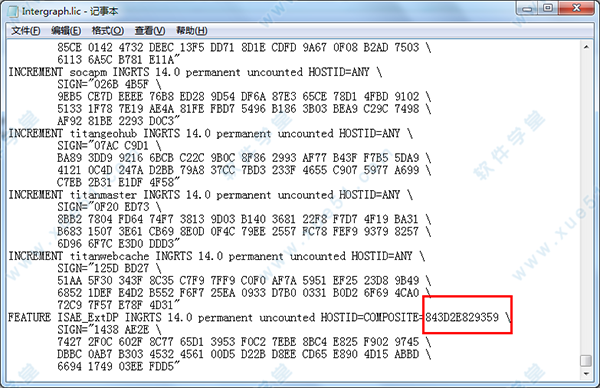Click the feature name socapm
600x388 pixels.
[88, 73]
